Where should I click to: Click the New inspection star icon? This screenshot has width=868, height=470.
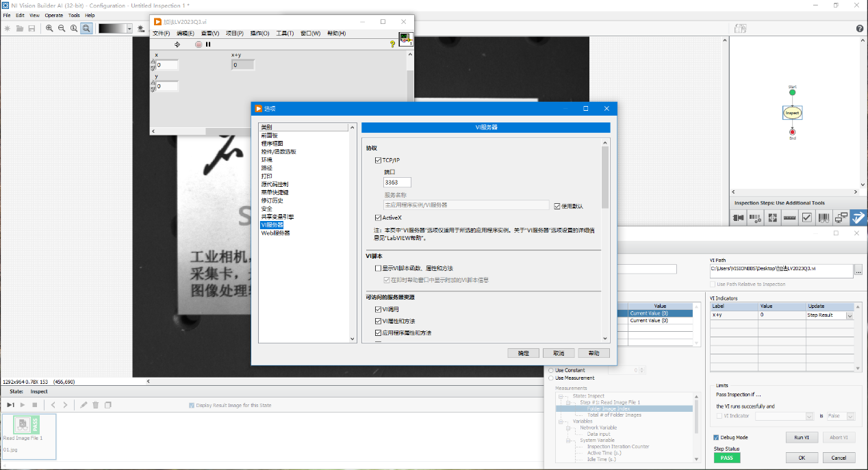pyautogui.click(x=8, y=28)
